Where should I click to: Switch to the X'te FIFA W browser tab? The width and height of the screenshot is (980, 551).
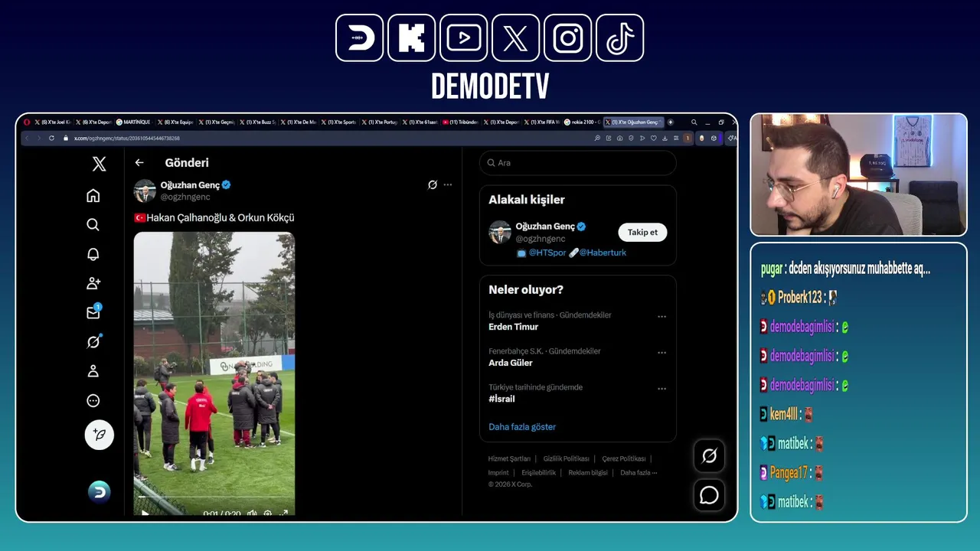(x=542, y=122)
